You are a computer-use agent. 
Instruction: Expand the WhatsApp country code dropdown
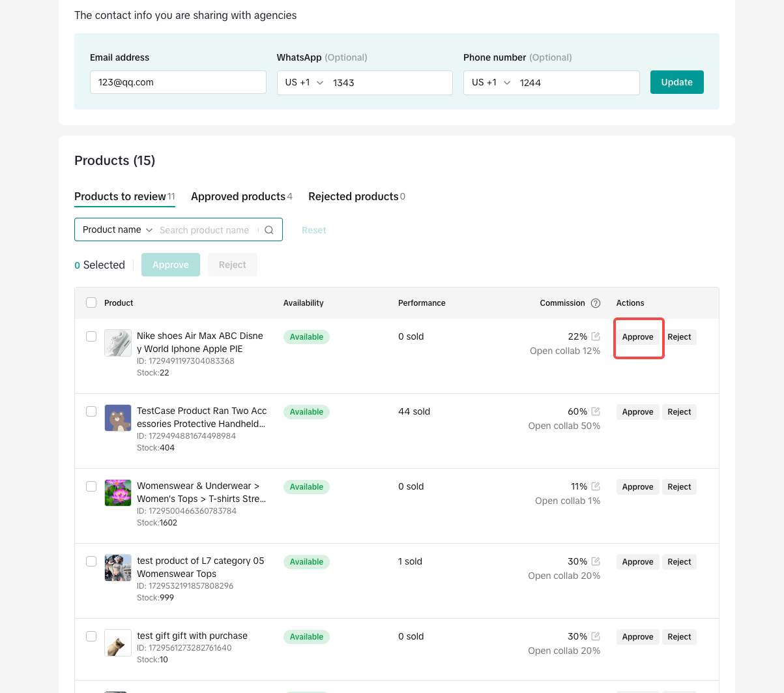304,83
